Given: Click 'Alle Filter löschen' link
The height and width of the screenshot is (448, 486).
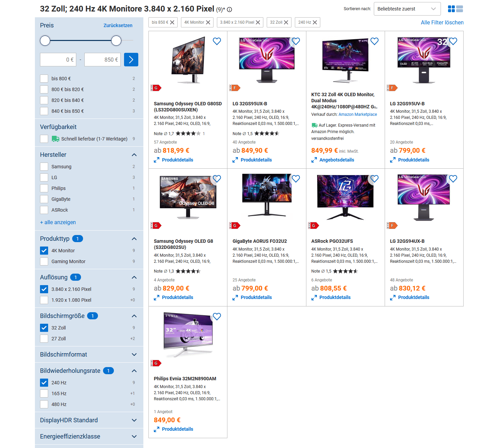Looking at the screenshot, I should pos(442,22).
